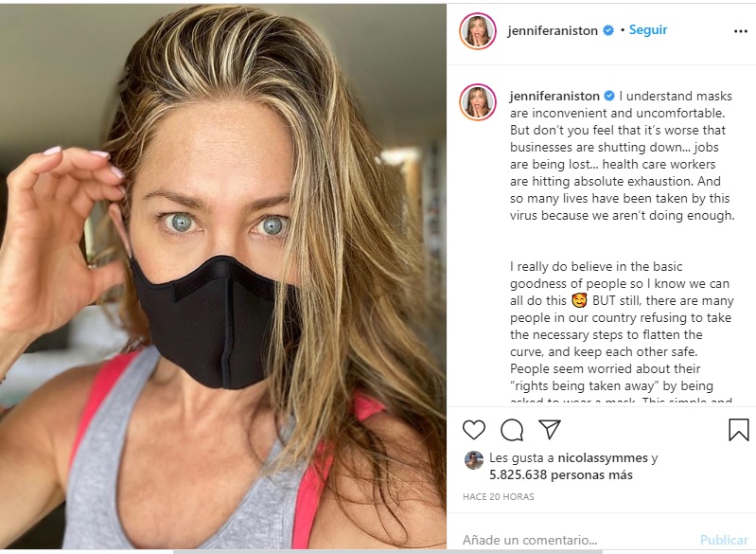
Task: Save the post with the bookmark icon
Action: (738, 430)
